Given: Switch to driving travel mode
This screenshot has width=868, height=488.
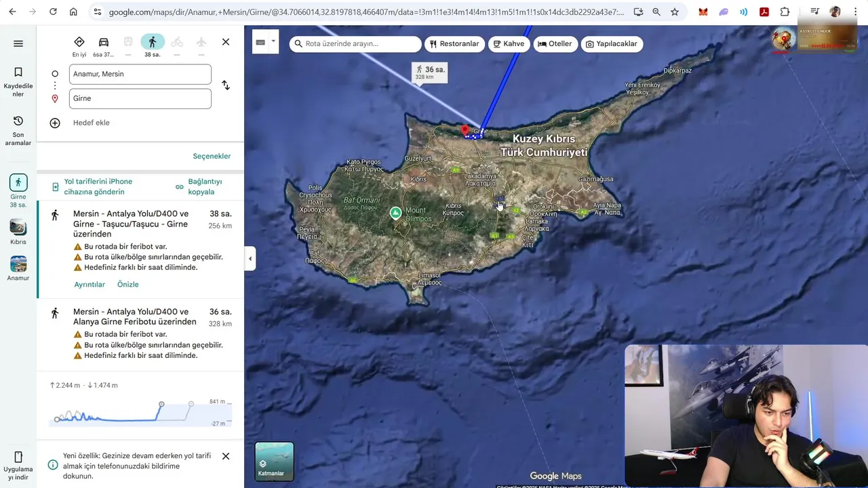Looking at the screenshot, I should (104, 46).
